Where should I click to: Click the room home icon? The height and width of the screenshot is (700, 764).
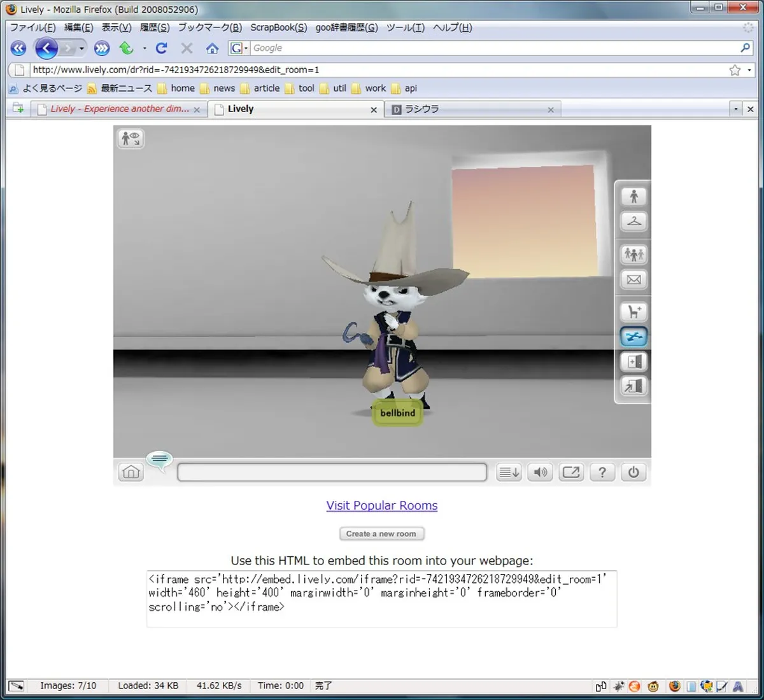pyautogui.click(x=131, y=472)
